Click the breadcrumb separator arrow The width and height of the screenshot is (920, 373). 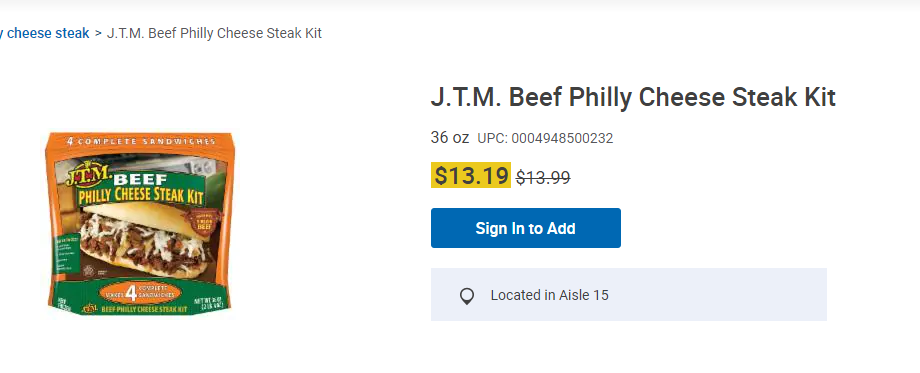tap(98, 33)
